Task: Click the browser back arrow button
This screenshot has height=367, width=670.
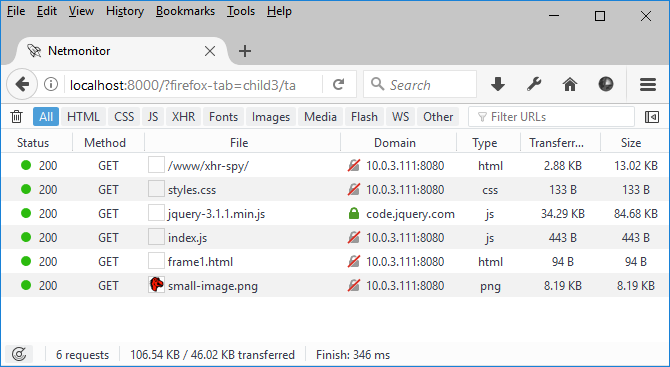Action: pos(22,84)
